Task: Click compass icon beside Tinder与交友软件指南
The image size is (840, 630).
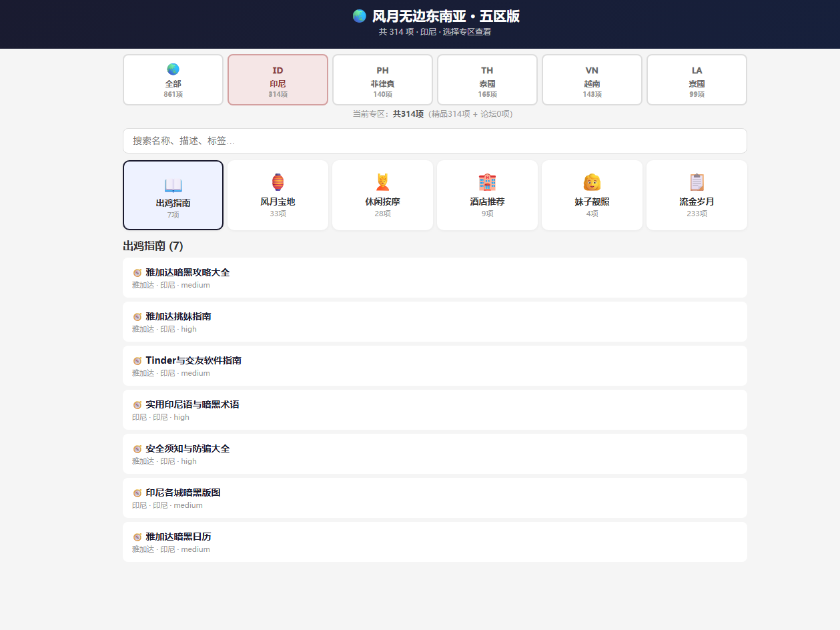Action: point(137,361)
